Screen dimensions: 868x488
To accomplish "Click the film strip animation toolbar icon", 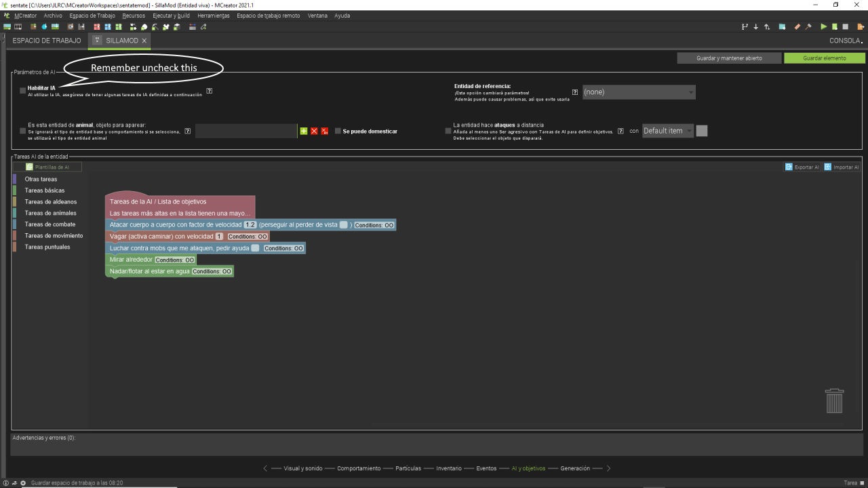I will click(x=18, y=27).
